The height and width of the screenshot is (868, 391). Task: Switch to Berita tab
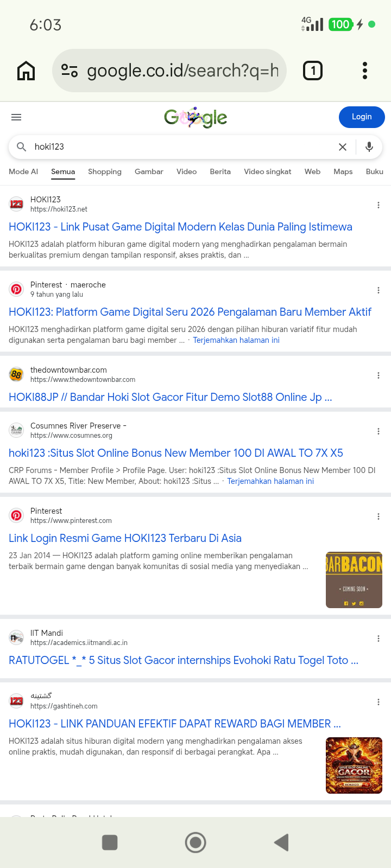pos(220,171)
